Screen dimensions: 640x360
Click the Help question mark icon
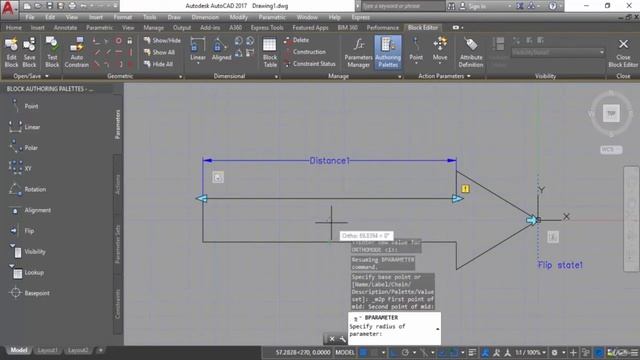(x=552, y=6)
